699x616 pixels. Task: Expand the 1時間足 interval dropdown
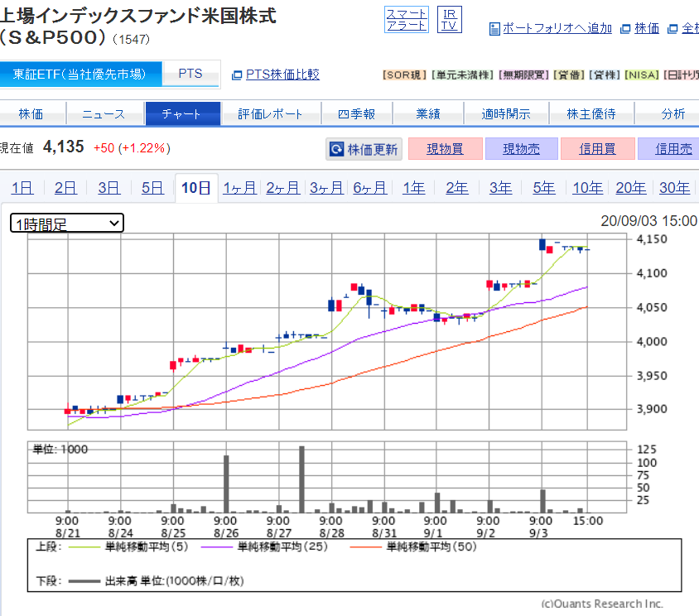[67, 224]
